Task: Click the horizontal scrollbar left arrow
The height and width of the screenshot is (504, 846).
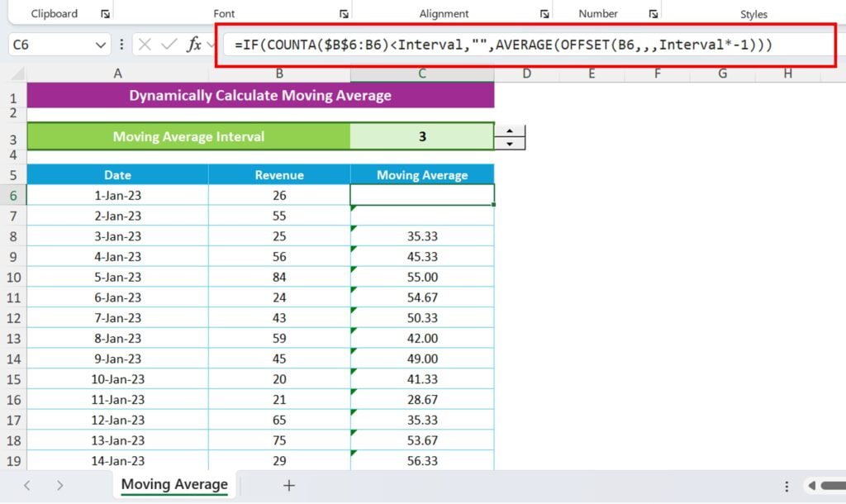Action: click(x=811, y=486)
